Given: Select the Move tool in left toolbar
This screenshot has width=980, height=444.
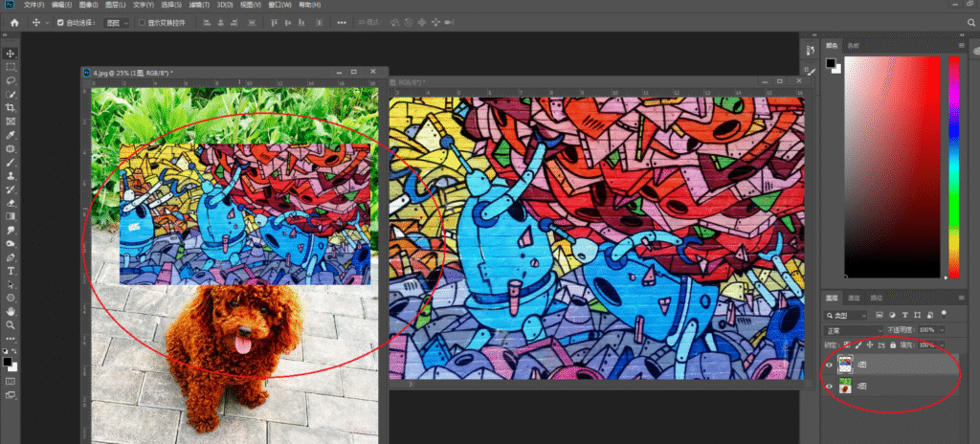Looking at the screenshot, I should tap(11, 54).
